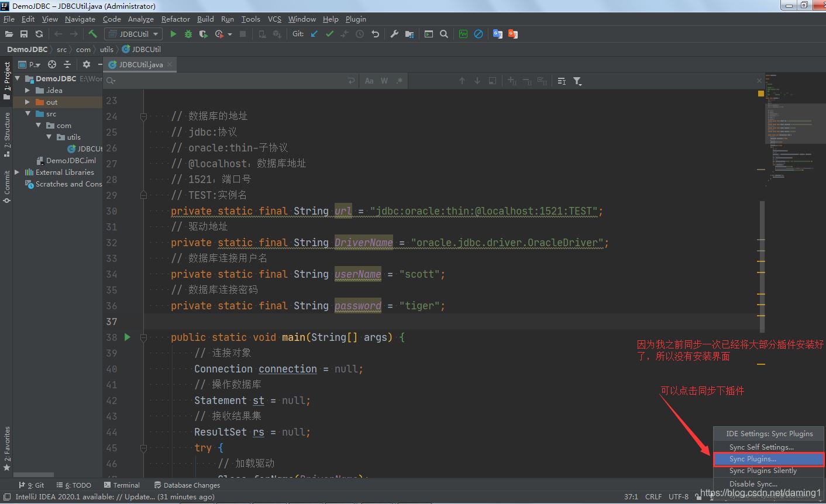Toggle Match Case in the search bar

[369, 81]
